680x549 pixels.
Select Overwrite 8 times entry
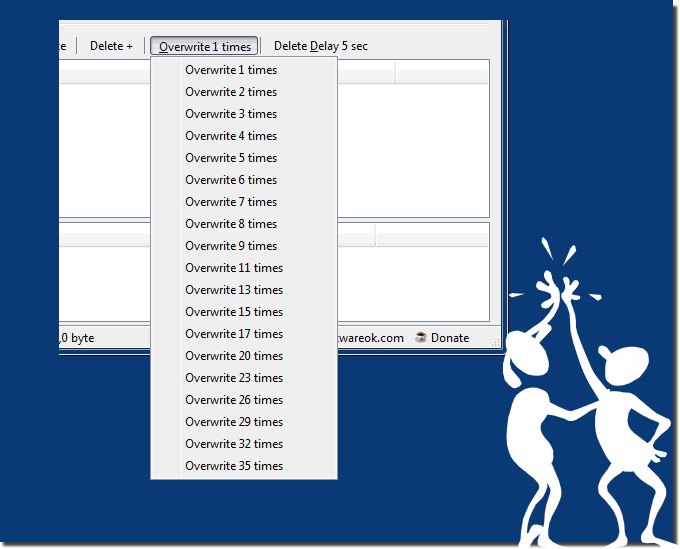click(x=244, y=224)
